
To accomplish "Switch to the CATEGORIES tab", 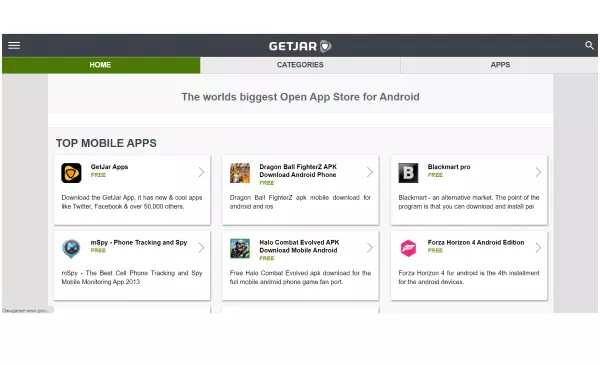I will (300, 65).
